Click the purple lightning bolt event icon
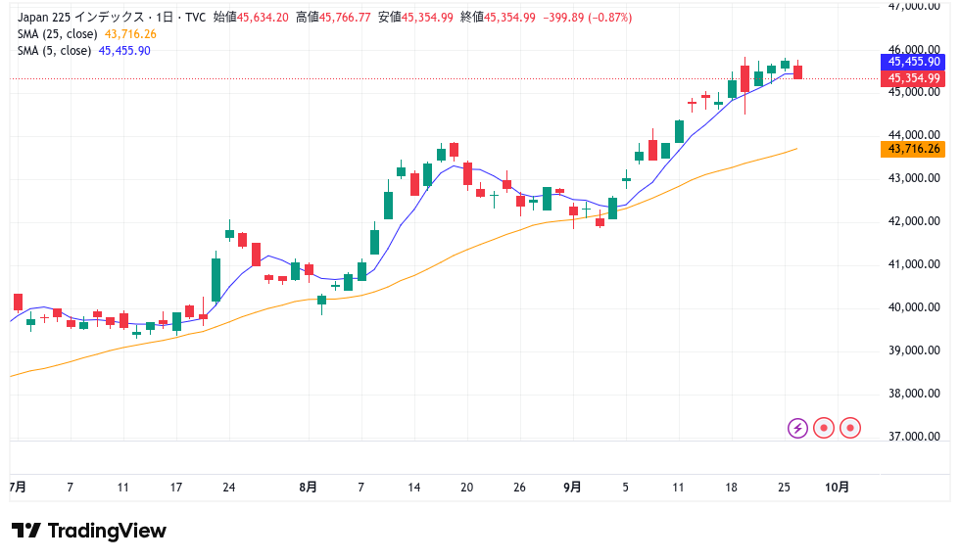The height and width of the screenshot is (560, 960). (x=797, y=428)
